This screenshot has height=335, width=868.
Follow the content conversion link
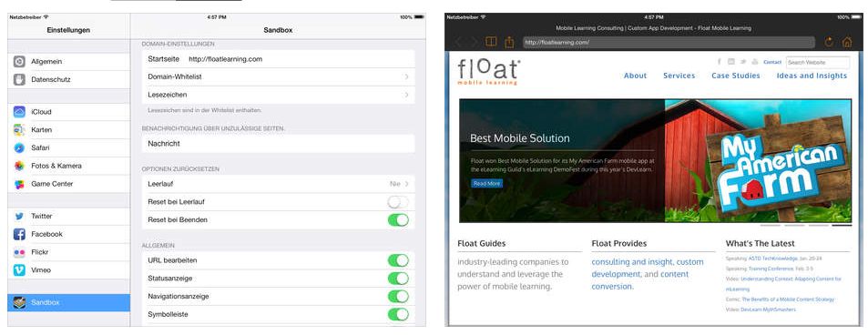pos(640,280)
